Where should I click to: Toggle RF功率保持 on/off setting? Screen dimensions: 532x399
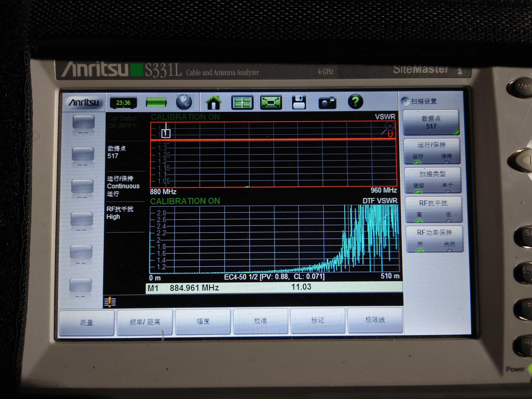coord(434,239)
